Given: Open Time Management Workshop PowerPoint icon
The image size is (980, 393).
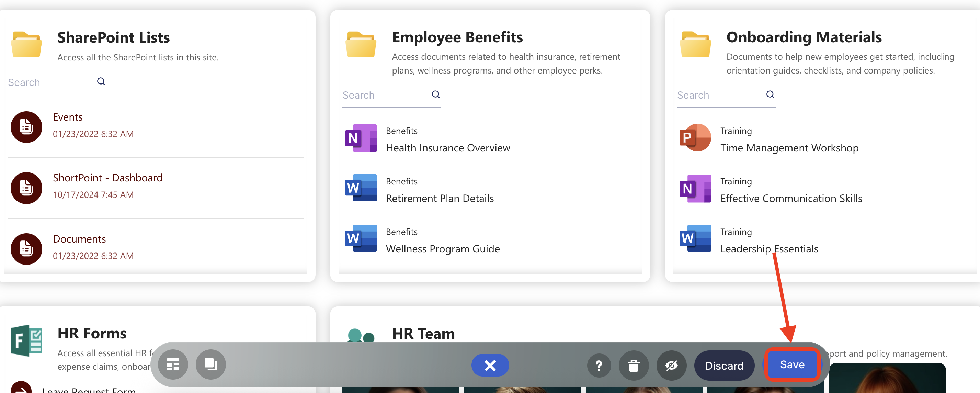Looking at the screenshot, I should tap(695, 138).
